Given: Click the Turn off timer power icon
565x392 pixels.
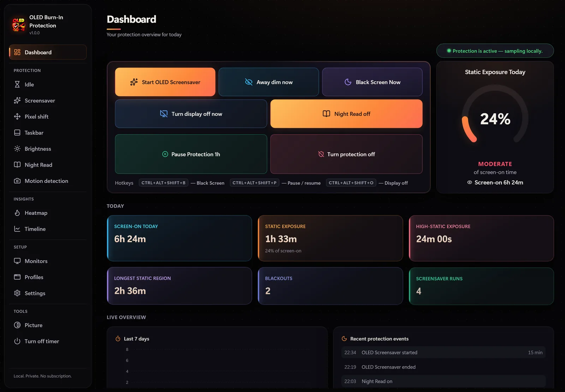Looking at the screenshot, I should pyautogui.click(x=17, y=341).
